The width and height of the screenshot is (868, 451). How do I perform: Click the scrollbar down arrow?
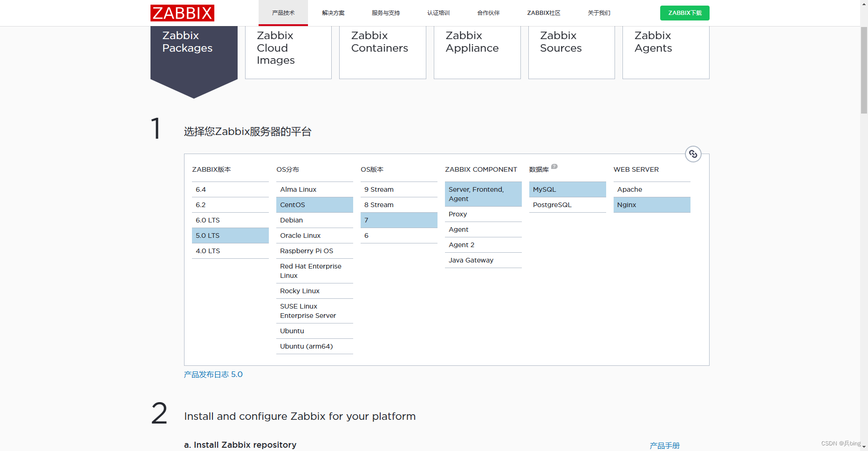click(x=864, y=447)
